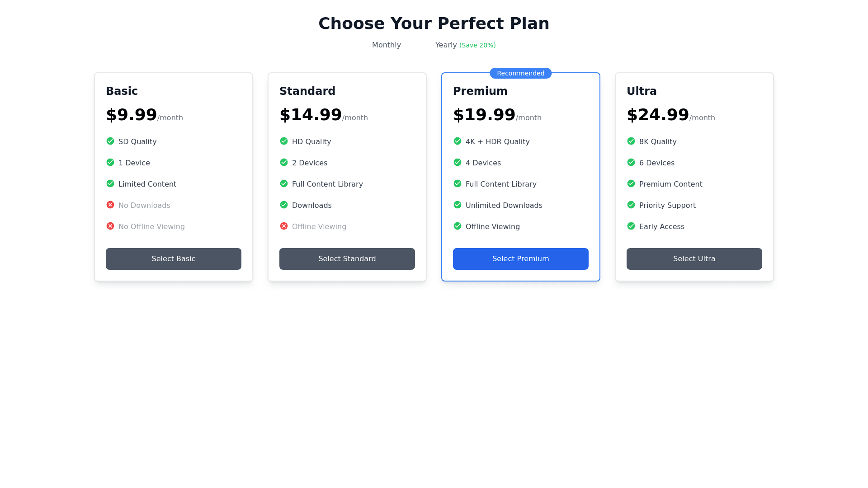
Task: Click the Recommended badge on Premium
Action: click(x=521, y=73)
